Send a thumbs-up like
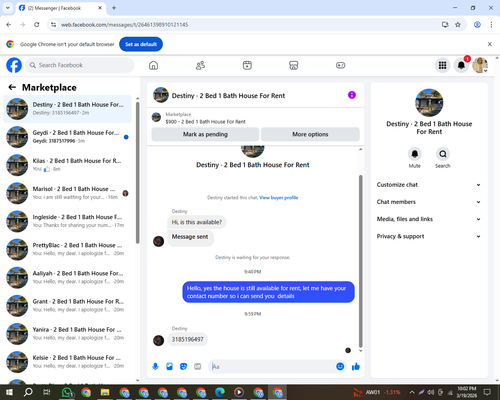 [356, 367]
